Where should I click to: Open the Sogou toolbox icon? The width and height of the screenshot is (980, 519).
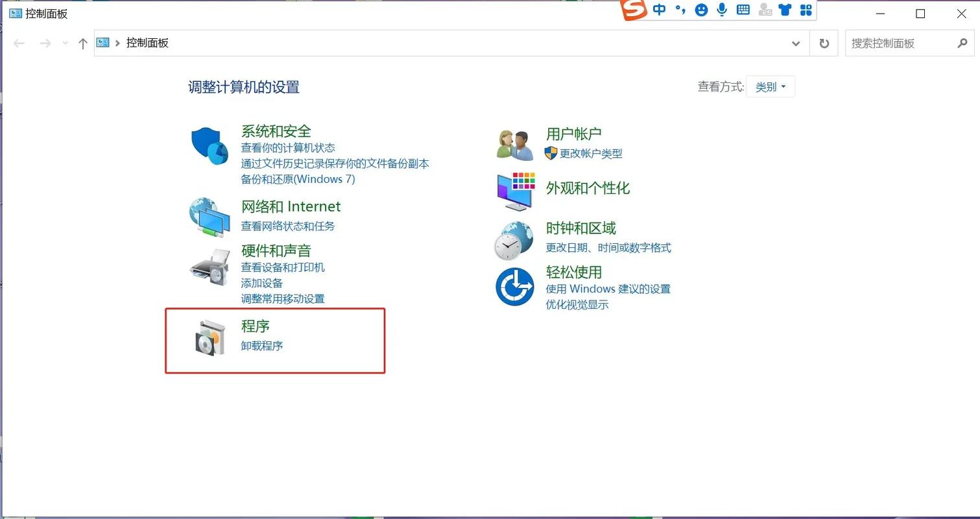[x=806, y=10]
